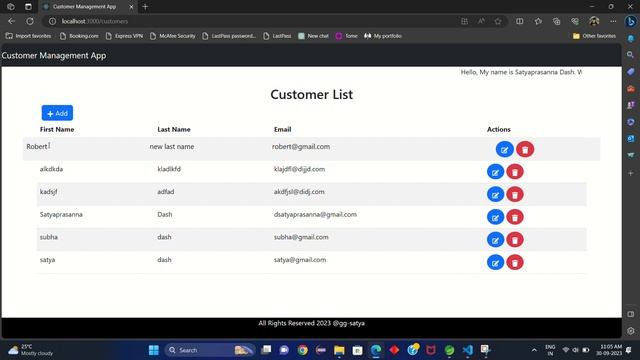This screenshot has width=640, height=360.
Task: Edit the kadsjf customer row
Action: pyautogui.click(x=495, y=194)
